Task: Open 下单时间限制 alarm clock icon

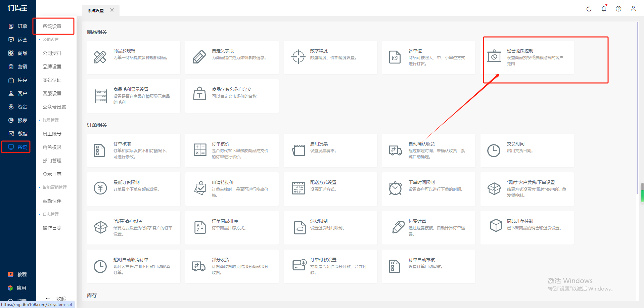Action: (x=395, y=188)
